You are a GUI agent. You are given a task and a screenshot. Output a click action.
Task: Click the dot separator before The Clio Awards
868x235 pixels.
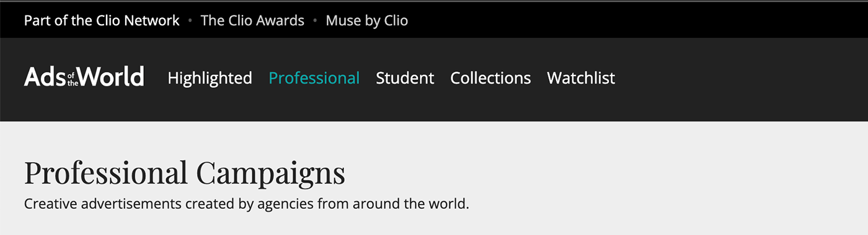click(190, 21)
